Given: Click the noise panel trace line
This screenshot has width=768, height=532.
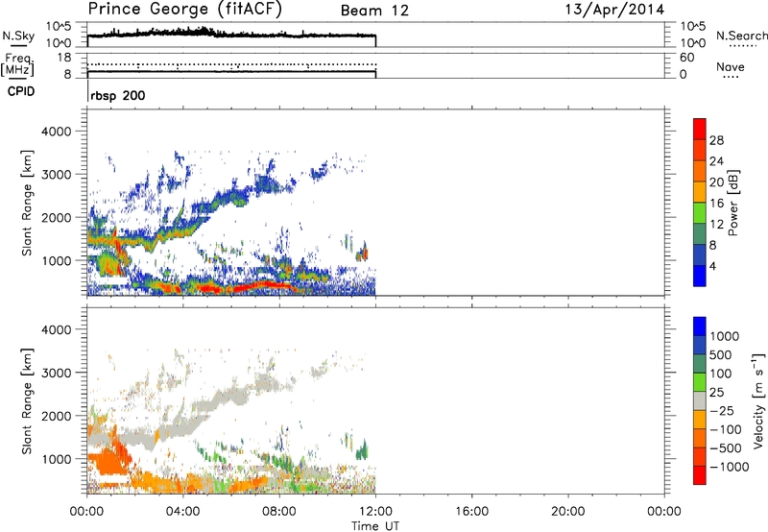Looking at the screenshot, I should point(231,35).
